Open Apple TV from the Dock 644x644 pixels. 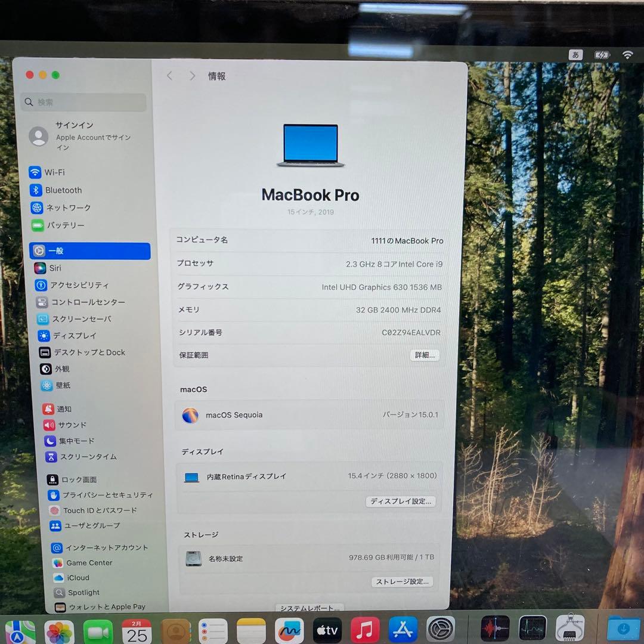(327, 630)
